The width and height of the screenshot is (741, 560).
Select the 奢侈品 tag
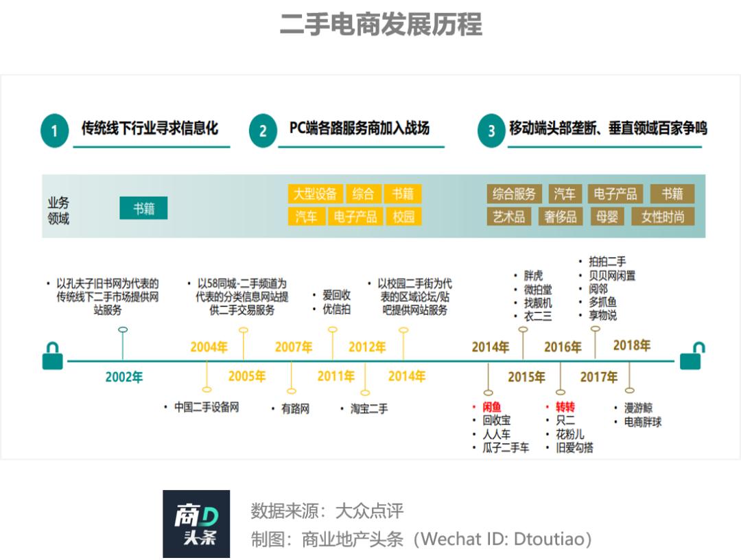[x=561, y=216]
